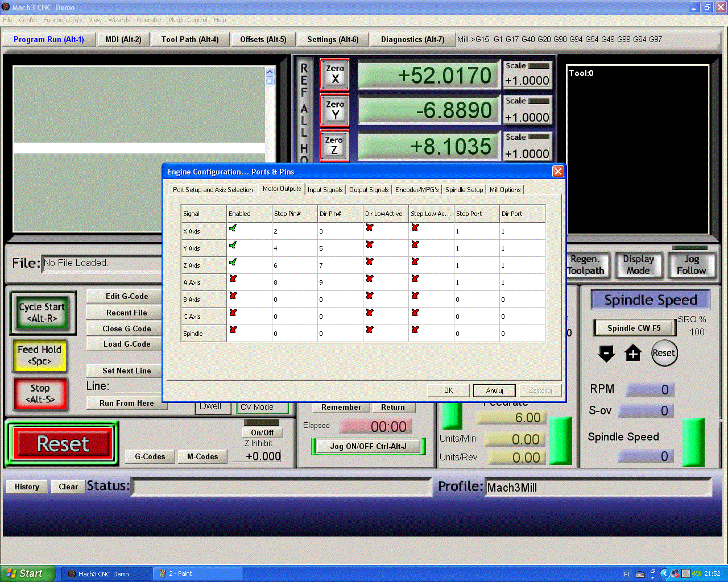The image size is (728, 582).
Task: Click the Zero X axis button
Action: [334, 74]
